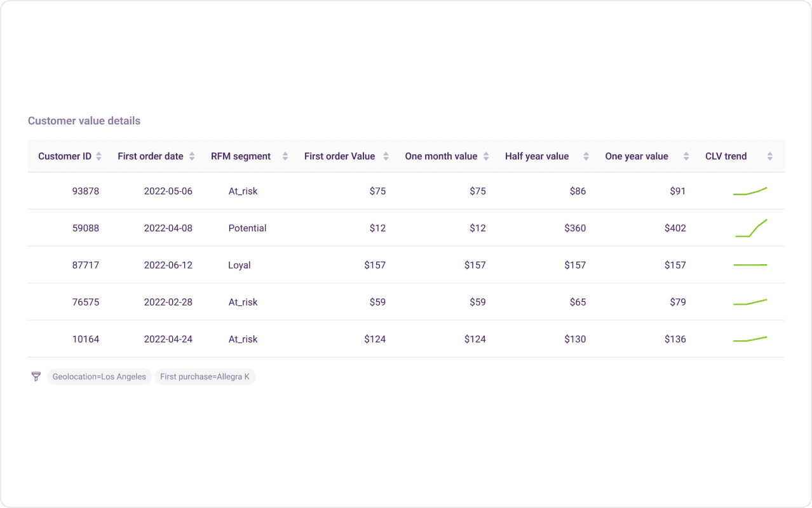Screen dimensions: 812x508
Task: Toggle the RFM segment column sort order
Action: click(x=285, y=156)
